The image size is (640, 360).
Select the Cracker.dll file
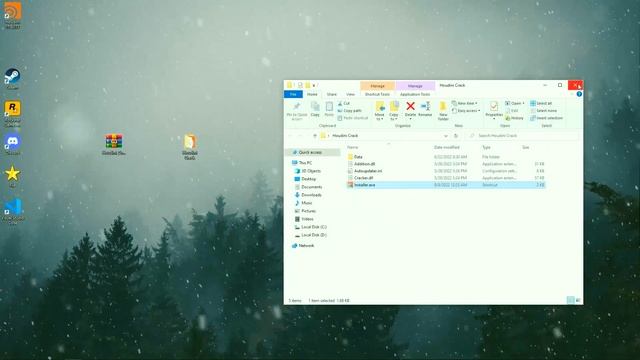[446, 178]
